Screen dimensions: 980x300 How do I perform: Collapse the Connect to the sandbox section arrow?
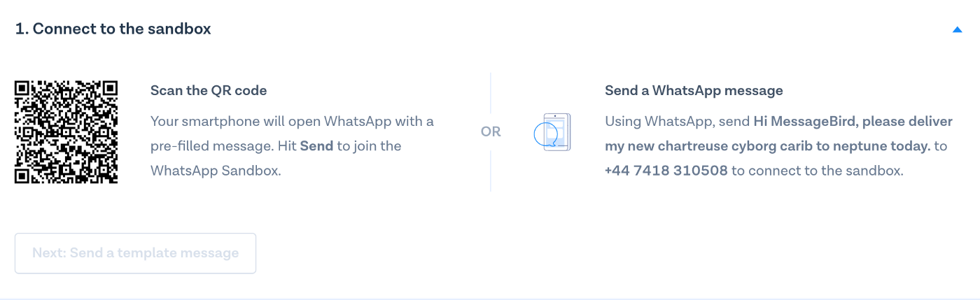[x=957, y=29]
